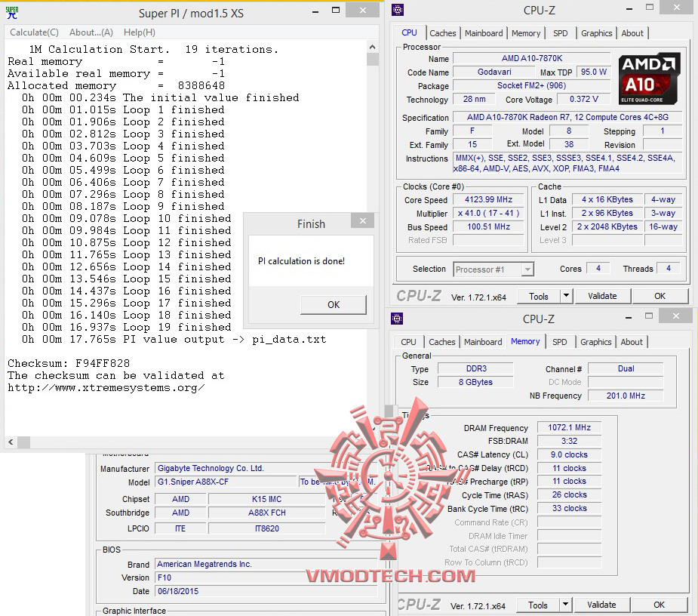Click the Multiplier x 41.0 value
Screen dimensions: 698x616
[488, 214]
